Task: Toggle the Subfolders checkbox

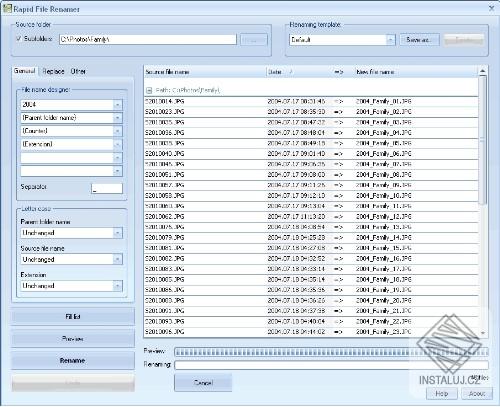Action: pos(19,38)
